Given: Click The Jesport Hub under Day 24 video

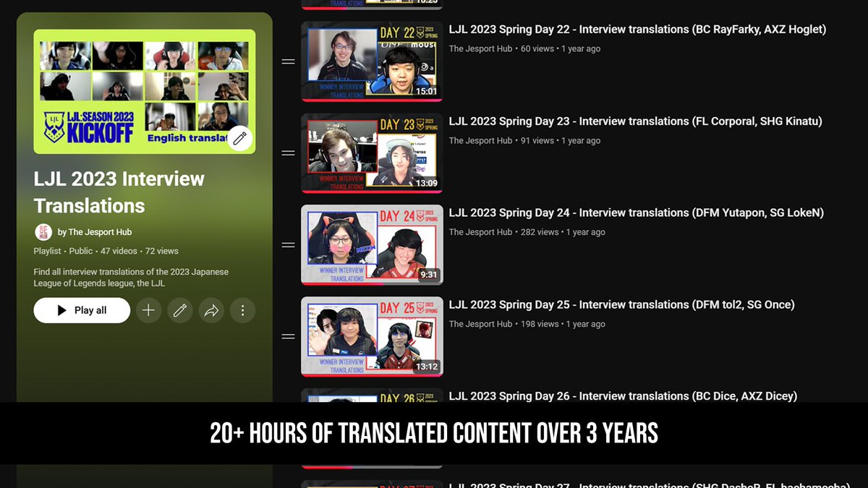Looking at the screenshot, I should [x=480, y=232].
